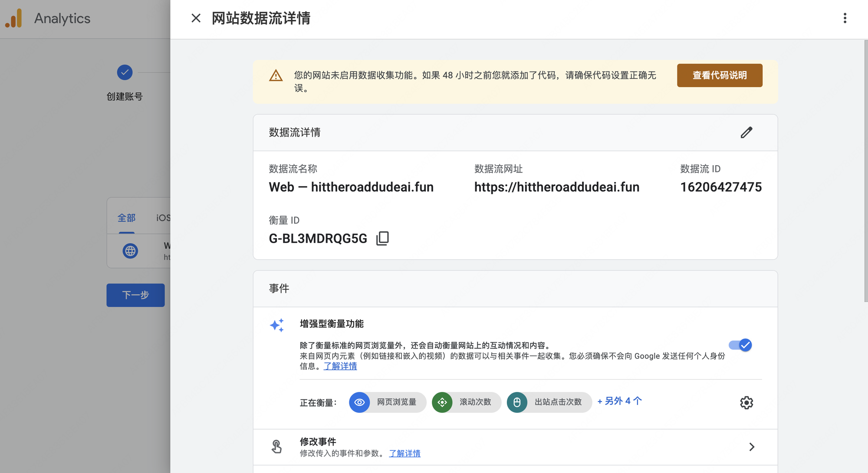
Task: Select the 全部 tab in background page
Action: (126, 218)
